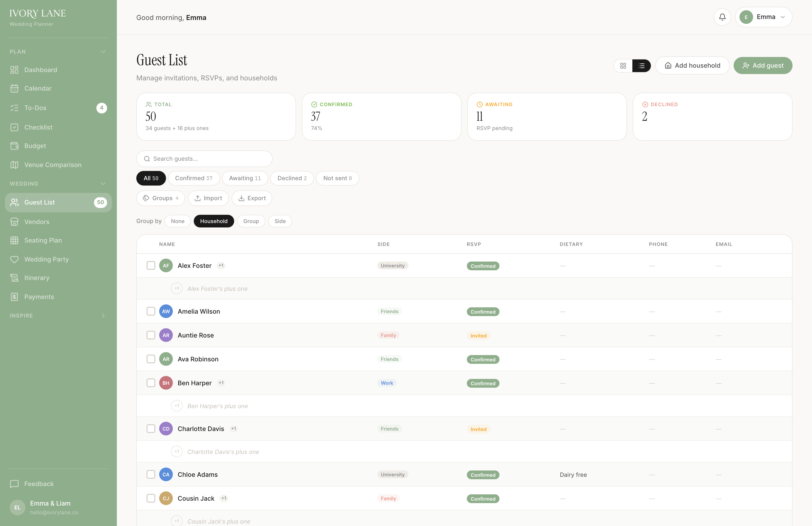
Task: Go to the Wedding Party section
Action: [x=46, y=259]
